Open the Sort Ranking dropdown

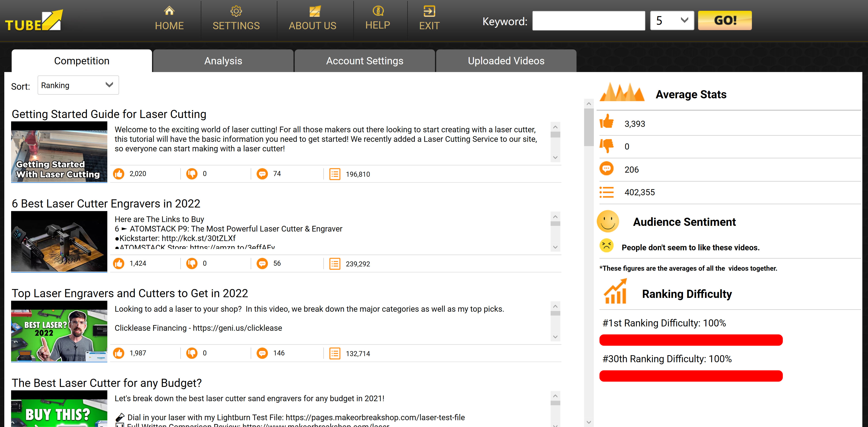point(78,85)
